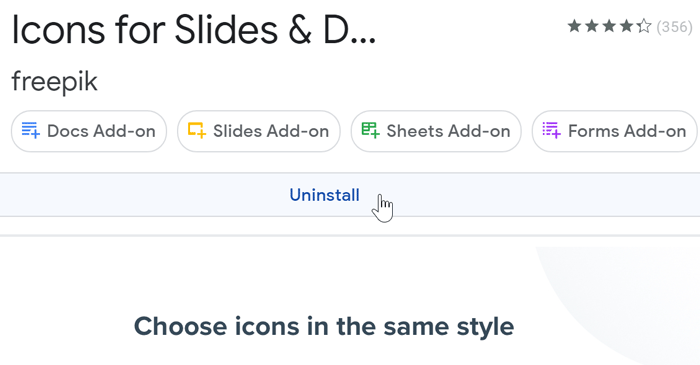The width and height of the screenshot is (700, 365).
Task: Click the purple Forms add-on icon
Action: tap(551, 130)
